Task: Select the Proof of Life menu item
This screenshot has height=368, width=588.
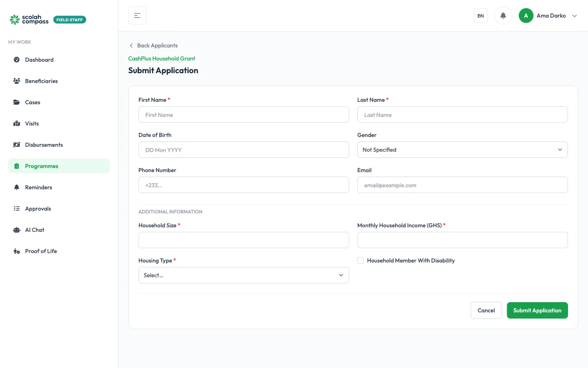Action: [59, 251]
